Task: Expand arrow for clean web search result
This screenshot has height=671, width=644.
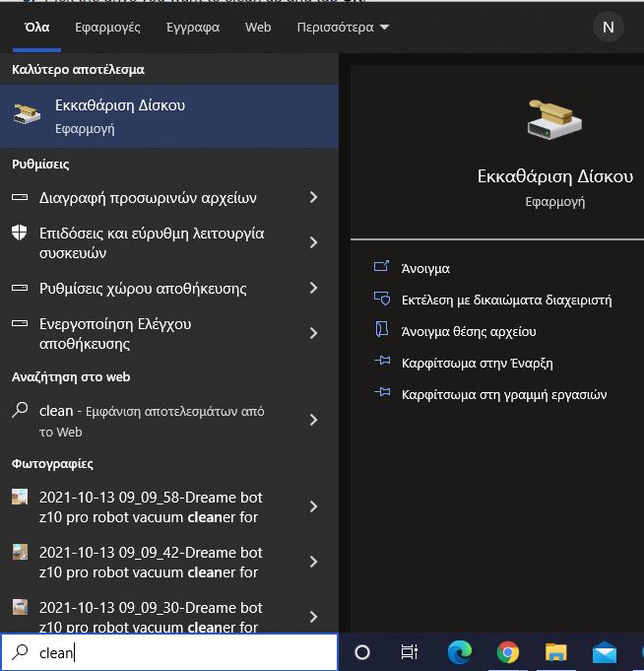Action: tap(313, 420)
